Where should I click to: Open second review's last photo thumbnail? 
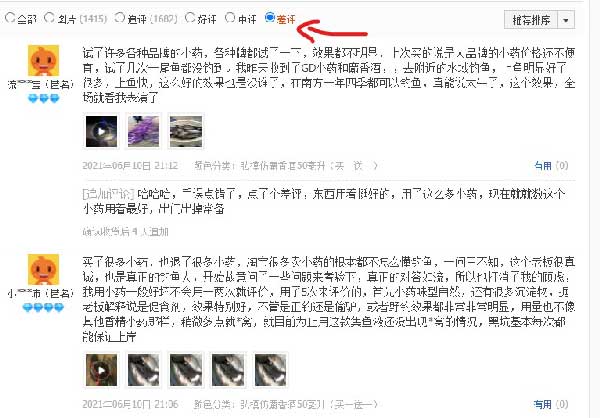point(270,370)
